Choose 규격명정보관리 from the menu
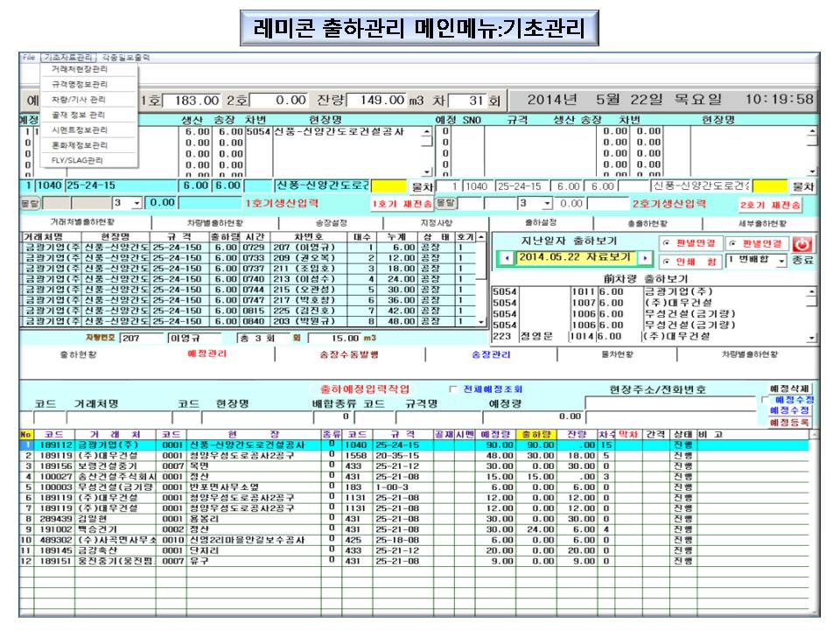 coord(80,84)
